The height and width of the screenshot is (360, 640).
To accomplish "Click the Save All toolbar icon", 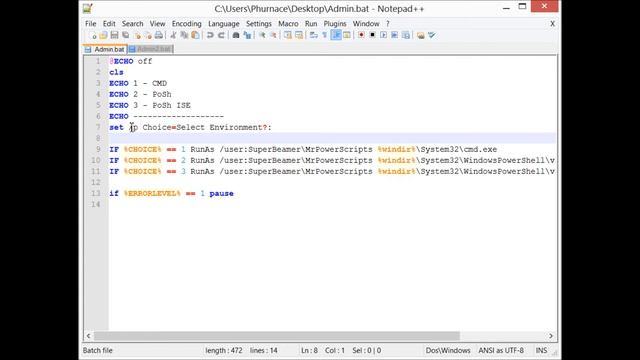I will 125,36.
